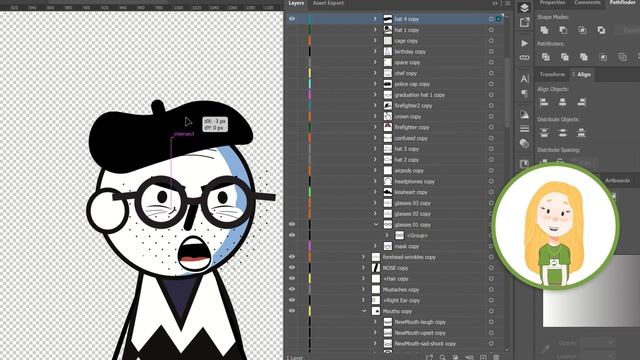Click the Unite shape mode icon

pyautogui.click(x=544, y=30)
